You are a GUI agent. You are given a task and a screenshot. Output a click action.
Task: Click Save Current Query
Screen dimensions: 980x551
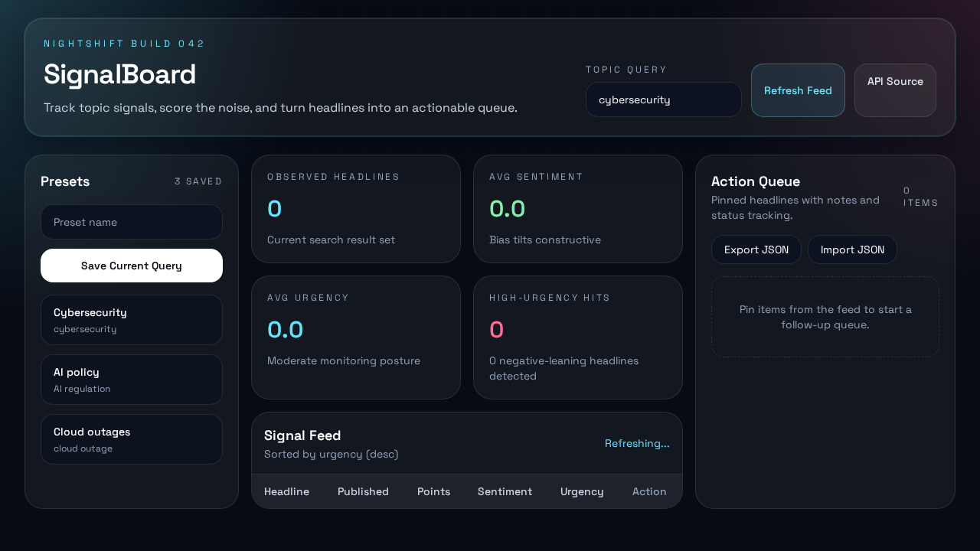click(x=131, y=266)
